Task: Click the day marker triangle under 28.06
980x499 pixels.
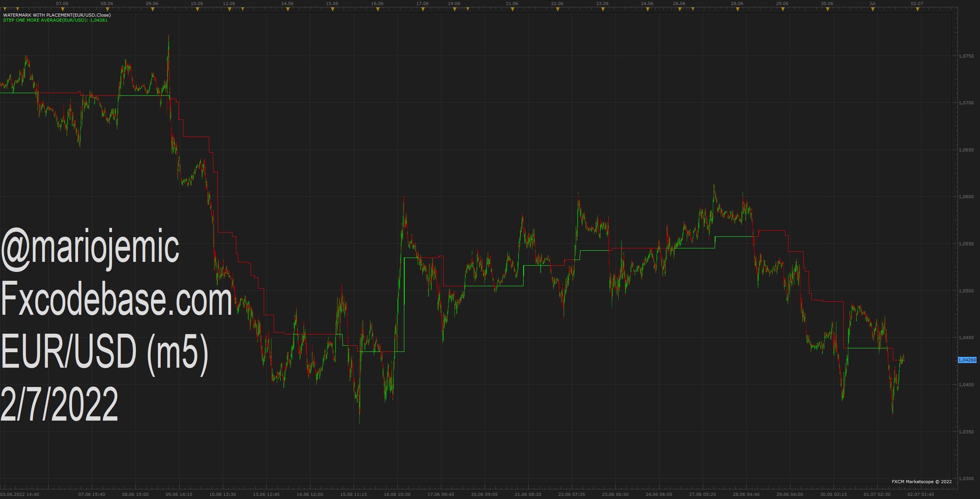Action: point(738,9)
